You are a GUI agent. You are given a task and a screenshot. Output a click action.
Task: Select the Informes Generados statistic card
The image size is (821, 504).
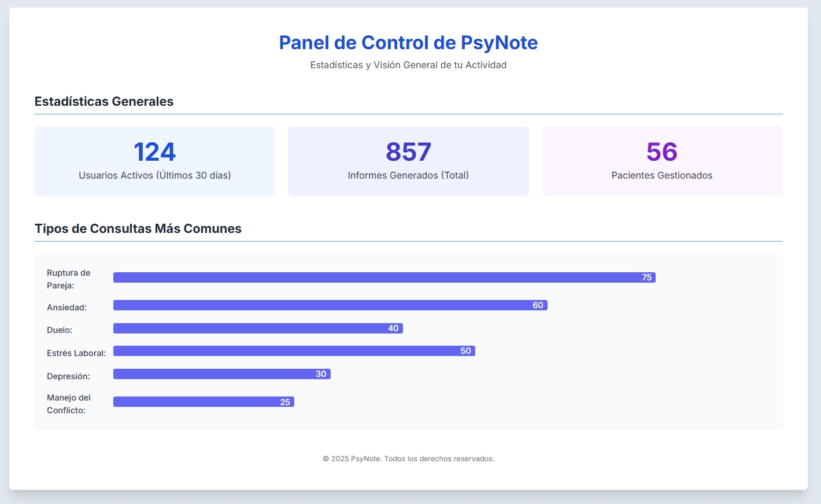click(408, 161)
